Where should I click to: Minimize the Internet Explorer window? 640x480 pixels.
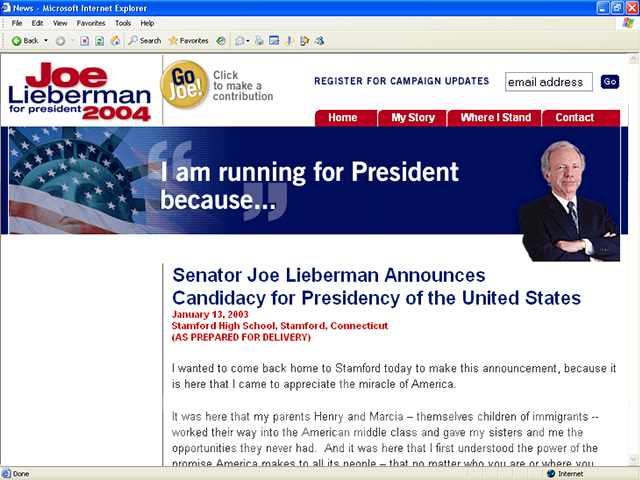click(603, 8)
